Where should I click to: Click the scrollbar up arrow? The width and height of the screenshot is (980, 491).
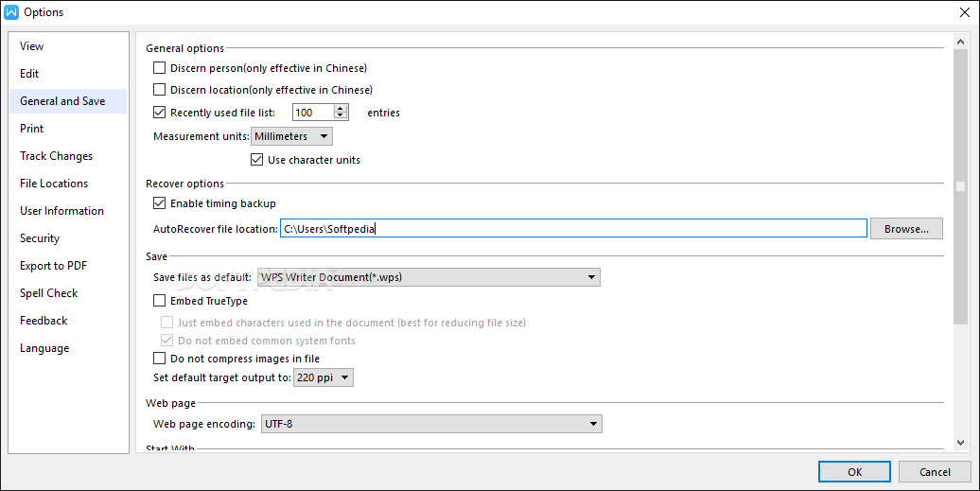click(961, 42)
